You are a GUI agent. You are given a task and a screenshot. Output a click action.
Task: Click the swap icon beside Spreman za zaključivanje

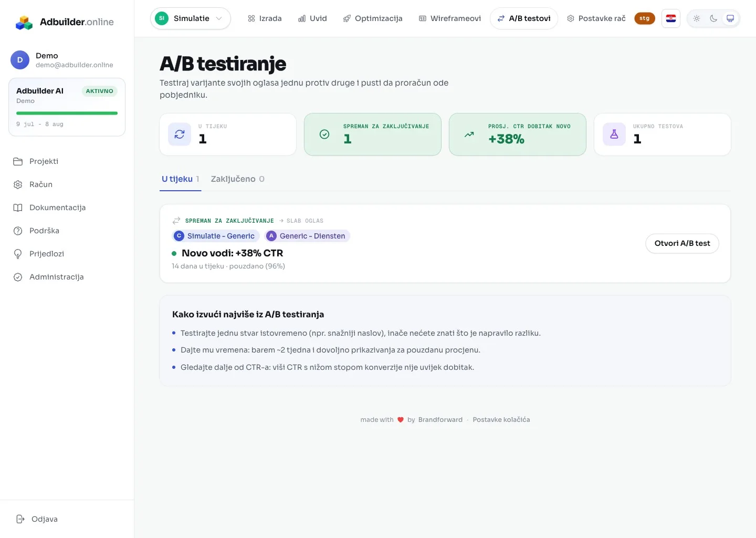(176, 221)
